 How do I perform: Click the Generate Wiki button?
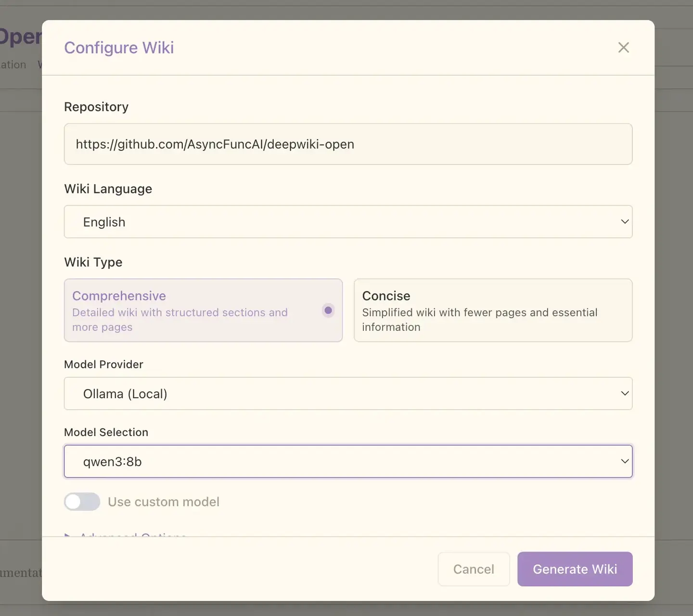[575, 569]
